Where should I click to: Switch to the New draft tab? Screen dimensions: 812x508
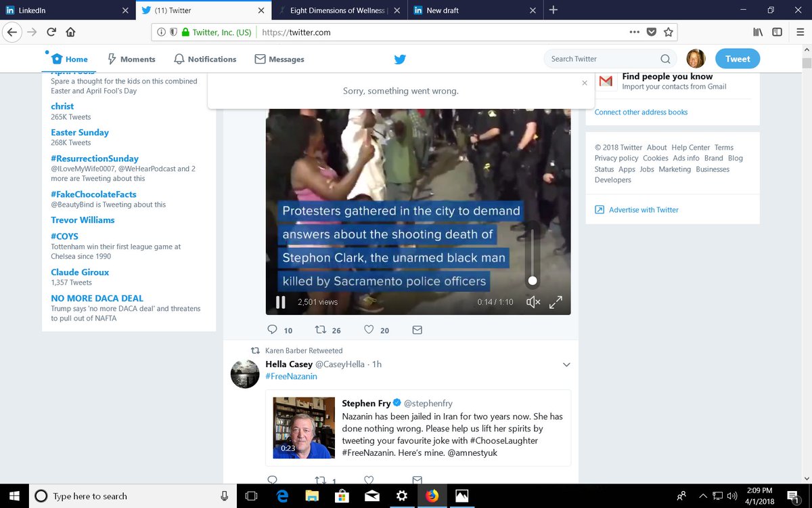[475, 10]
